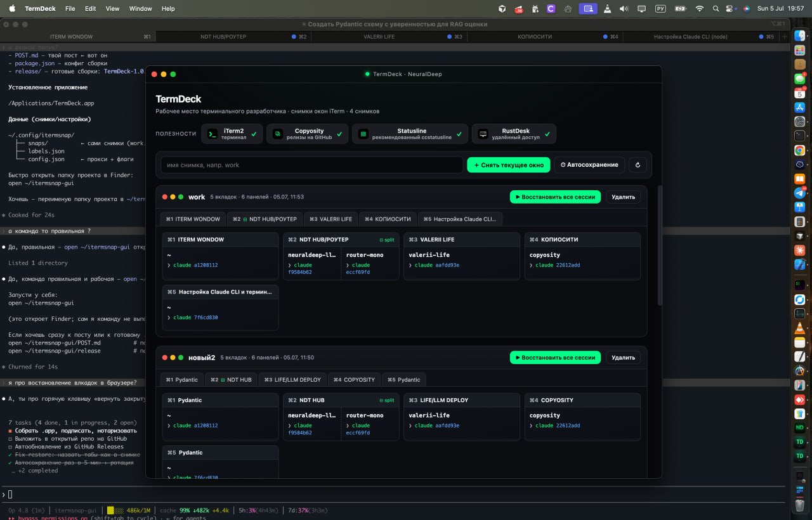Select ⌘1 ITERM WONDOW tab chip in work snapshot
This screenshot has width=812, height=520.
[193, 219]
